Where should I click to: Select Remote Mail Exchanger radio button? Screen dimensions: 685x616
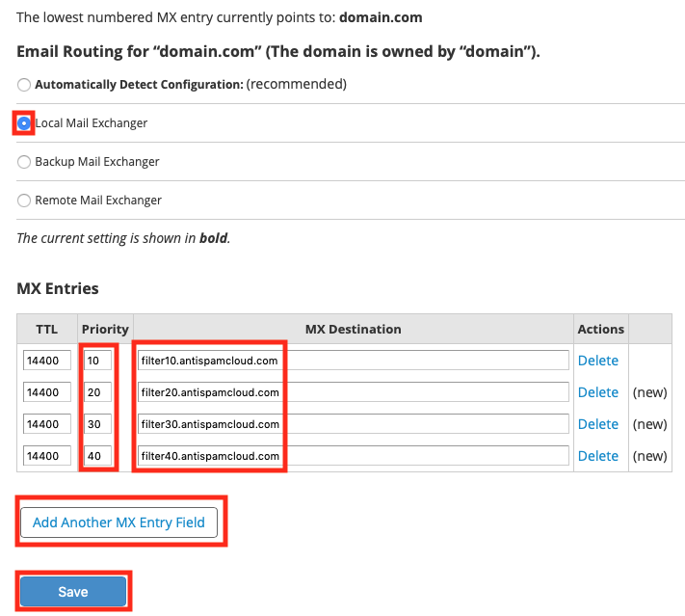pos(24,201)
